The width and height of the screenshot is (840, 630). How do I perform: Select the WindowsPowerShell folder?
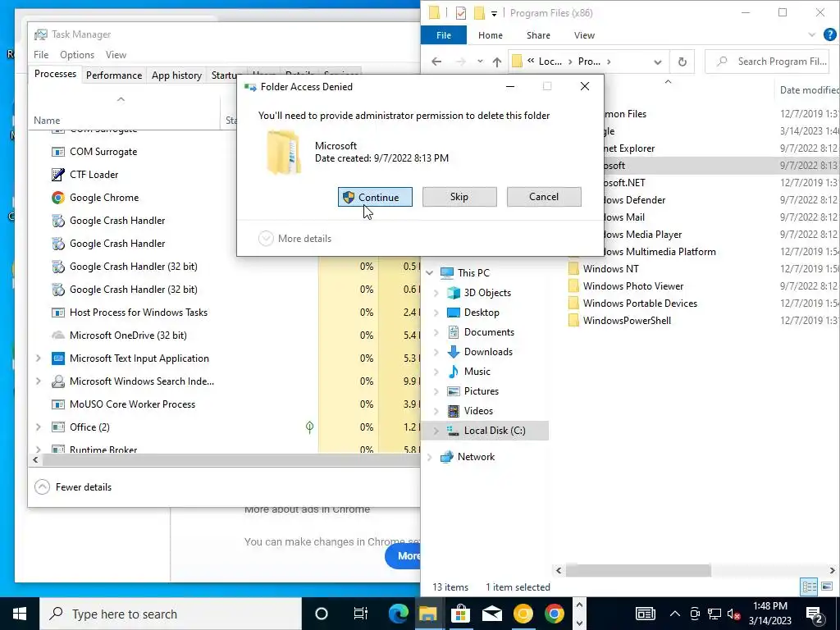coord(627,321)
